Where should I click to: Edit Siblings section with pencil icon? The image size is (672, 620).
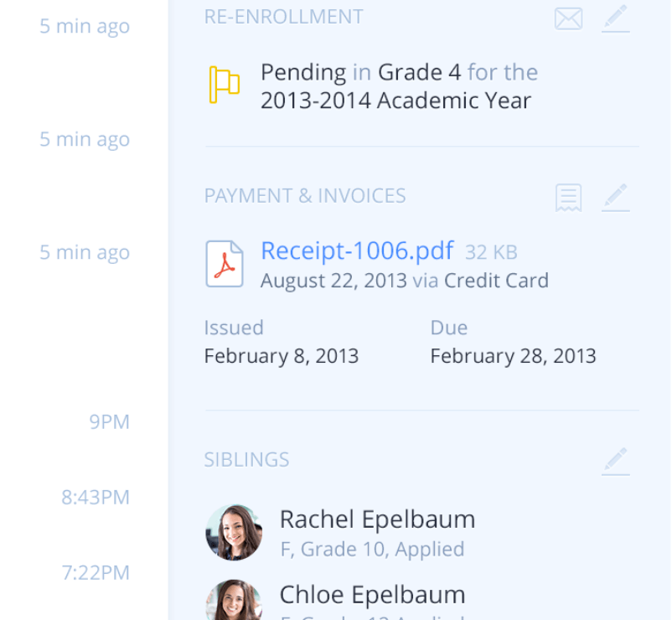(615, 462)
